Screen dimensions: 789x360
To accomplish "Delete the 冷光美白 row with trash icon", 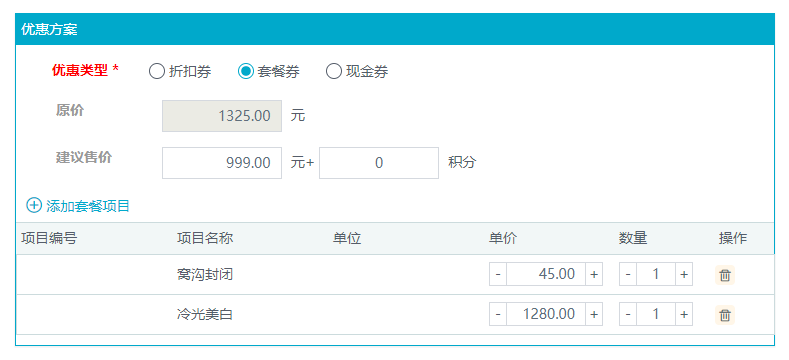I will click(x=725, y=315).
